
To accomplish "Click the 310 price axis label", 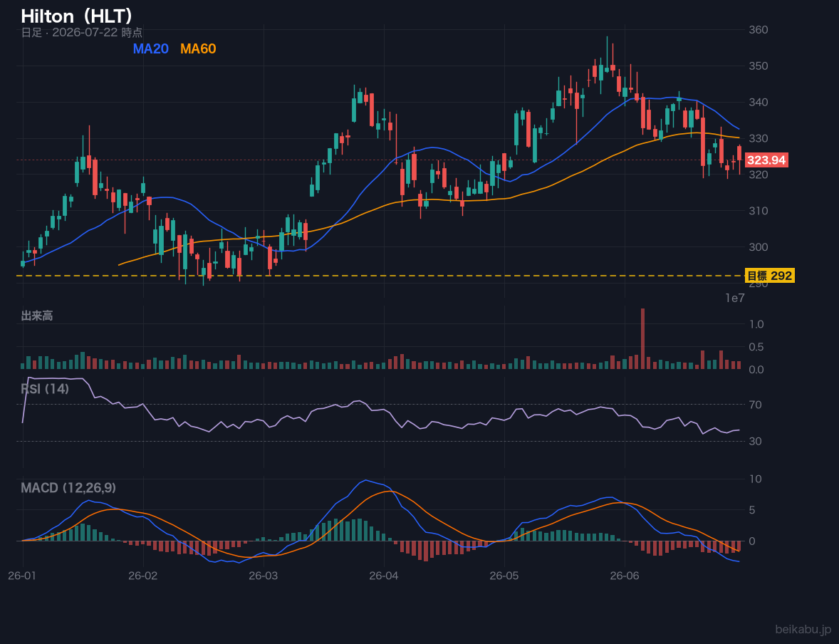I will coord(759,211).
